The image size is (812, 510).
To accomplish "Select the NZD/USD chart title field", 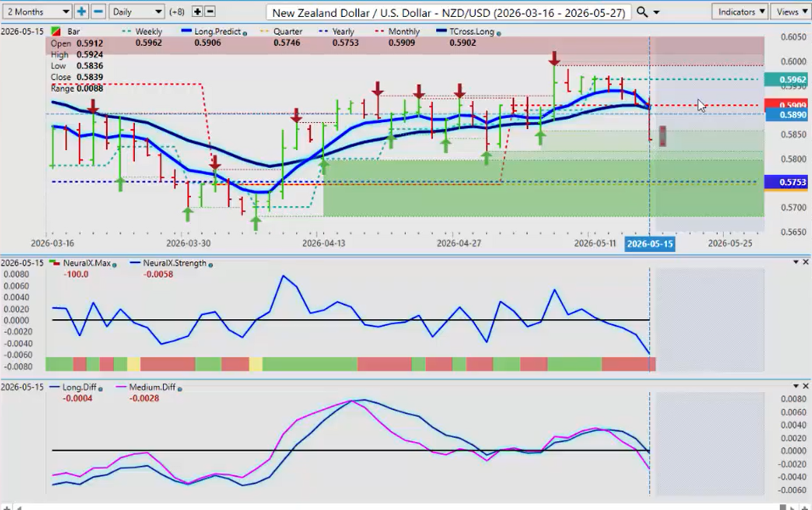I will pos(449,12).
